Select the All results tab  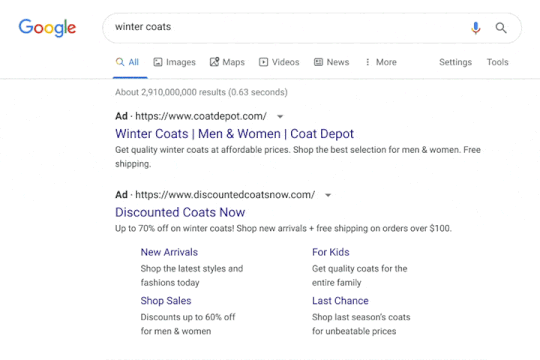tap(127, 62)
